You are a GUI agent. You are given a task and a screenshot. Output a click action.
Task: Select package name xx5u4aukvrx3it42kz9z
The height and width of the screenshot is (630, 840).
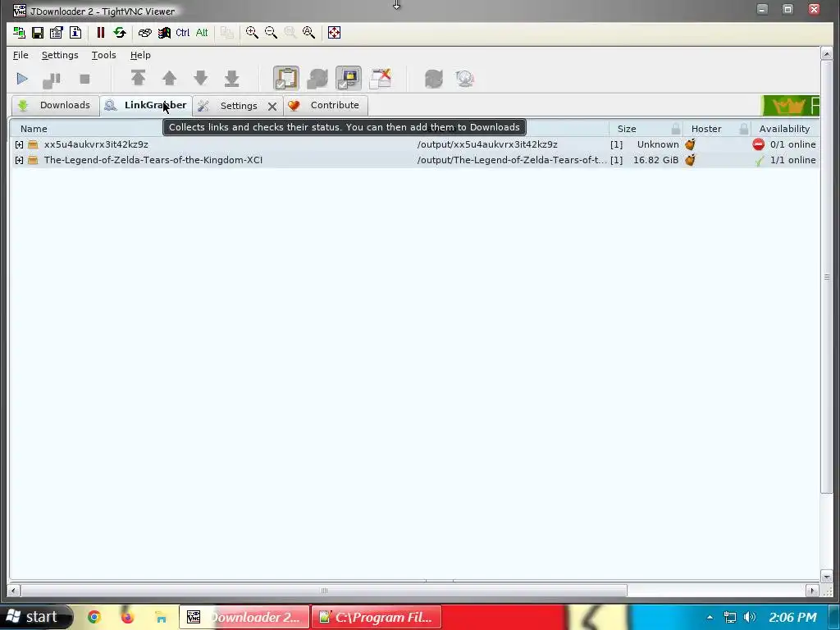pyautogui.click(x=96, y=144)
